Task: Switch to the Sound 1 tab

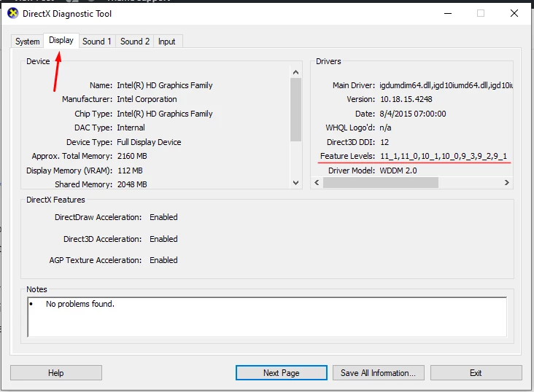Action: [x=97, y=42]
